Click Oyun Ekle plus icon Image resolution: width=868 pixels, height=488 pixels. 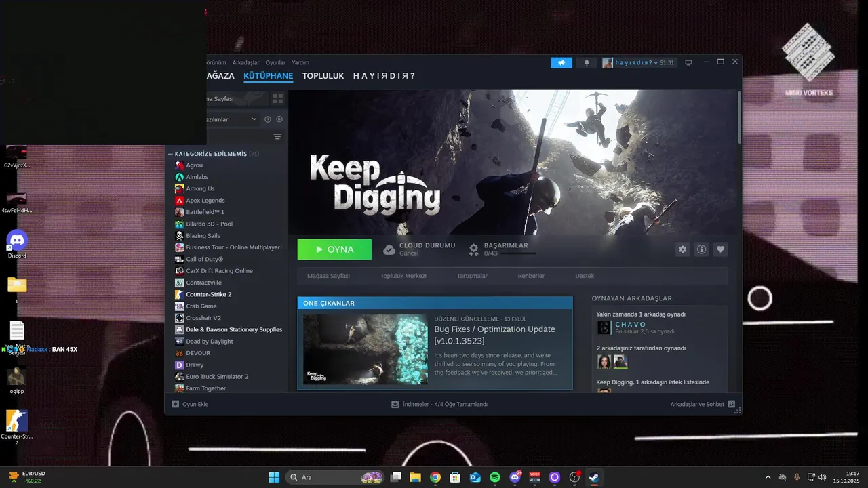click(x=175, y=404)
